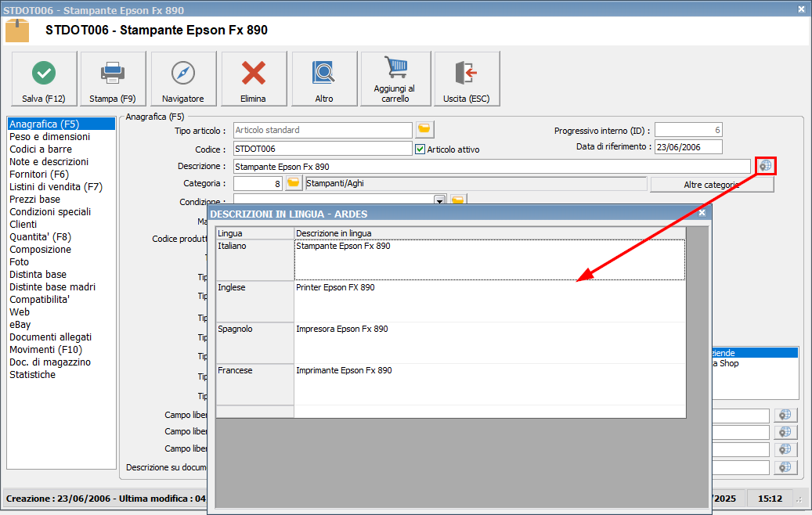
Task: Switch to Codici a barre section
Action: (x=40, y=149)
